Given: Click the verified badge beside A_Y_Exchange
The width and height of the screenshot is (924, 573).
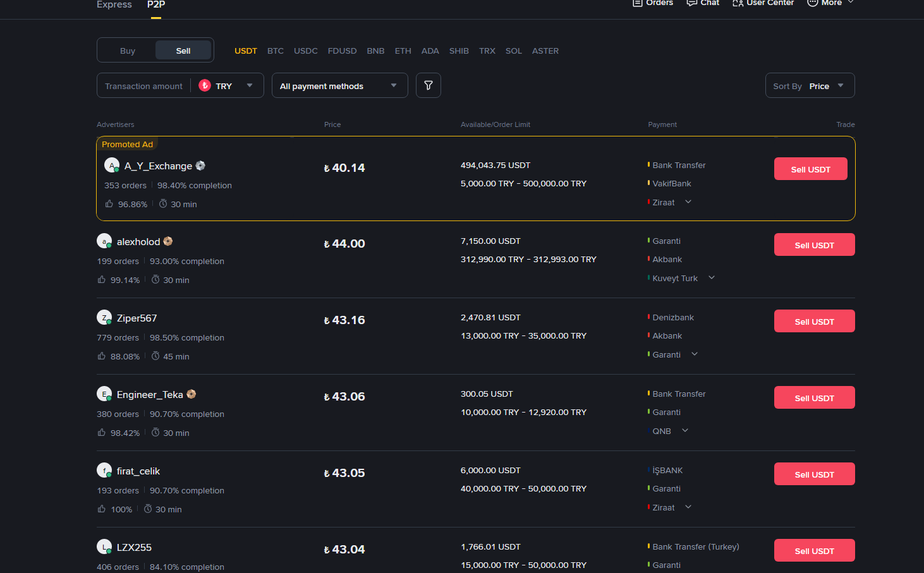Looking at the screenshot, I should [x=200, y=165].
